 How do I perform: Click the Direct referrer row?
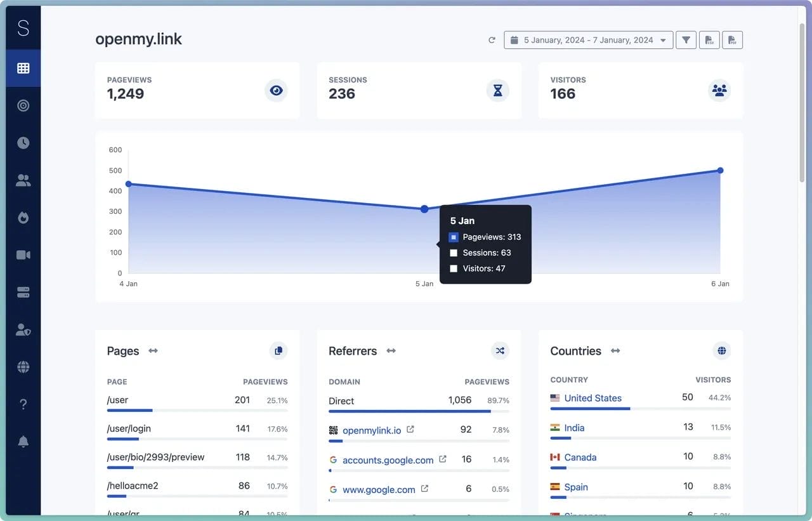tap(419, 403)
